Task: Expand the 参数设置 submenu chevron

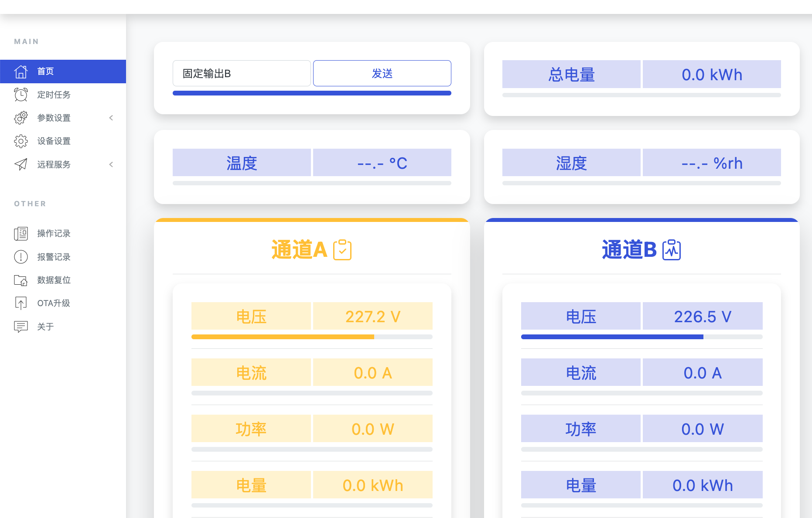Action: pos(111,118)
